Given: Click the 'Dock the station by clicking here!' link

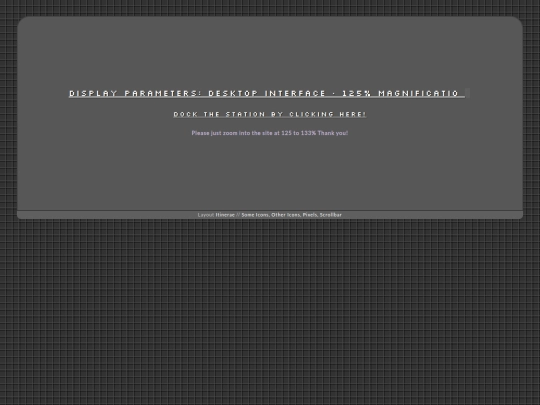Looking at the screenshot, I should click(270, 114).
